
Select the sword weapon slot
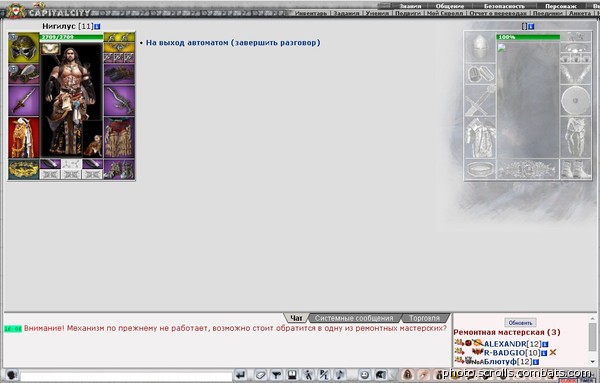click(x=24, y=100)
